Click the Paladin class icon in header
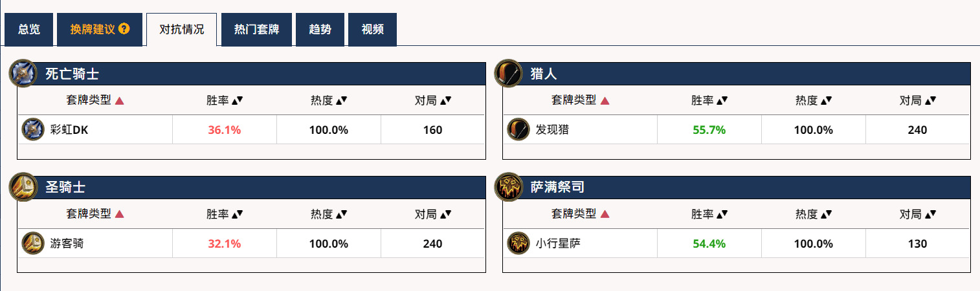 [x=23, y=187]
